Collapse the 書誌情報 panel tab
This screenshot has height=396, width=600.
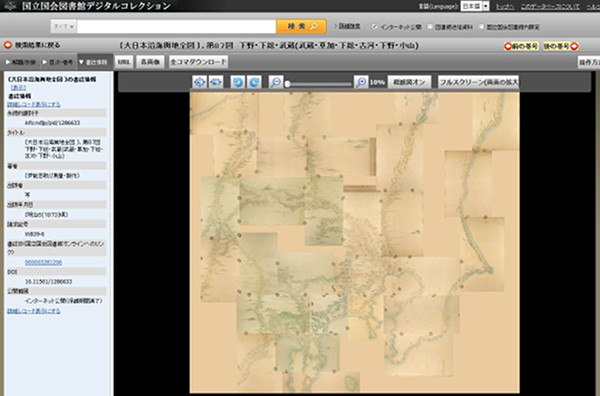[x=94, y=62]
